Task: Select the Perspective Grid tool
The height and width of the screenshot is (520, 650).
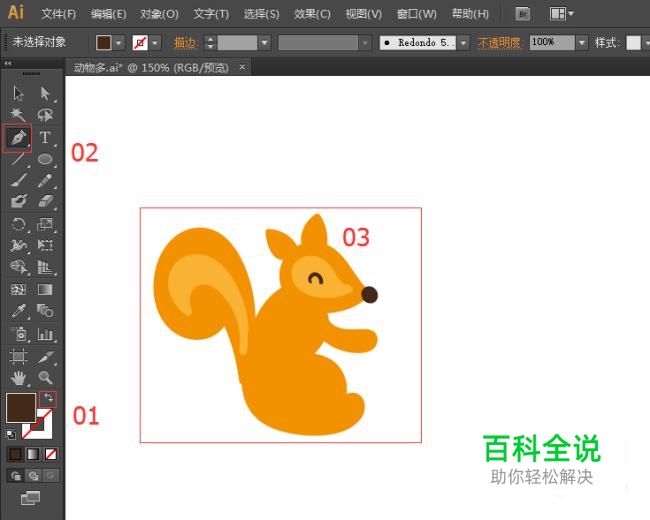Action: [x=45, y=267]
